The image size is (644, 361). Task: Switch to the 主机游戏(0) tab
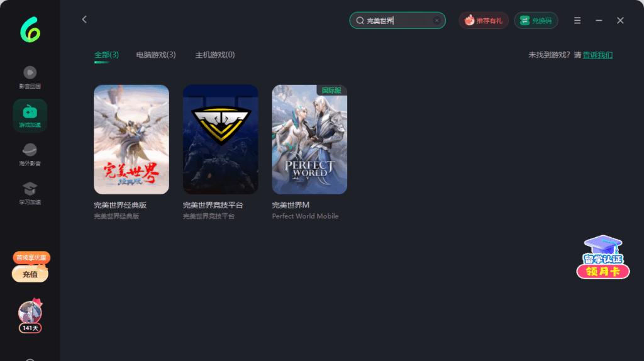(x=215, y=55)
